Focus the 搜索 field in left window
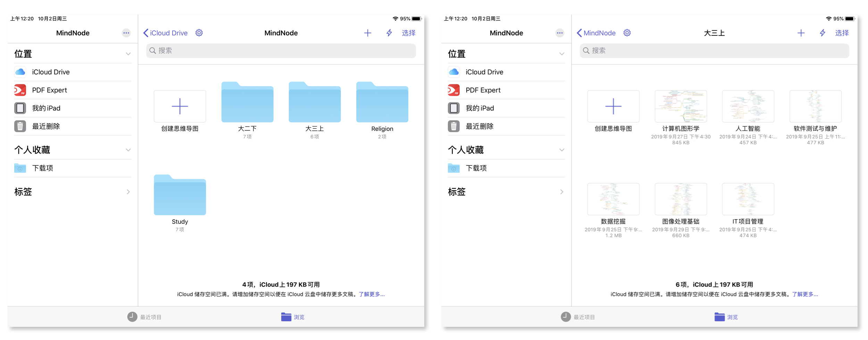 (x=281, y=51)
